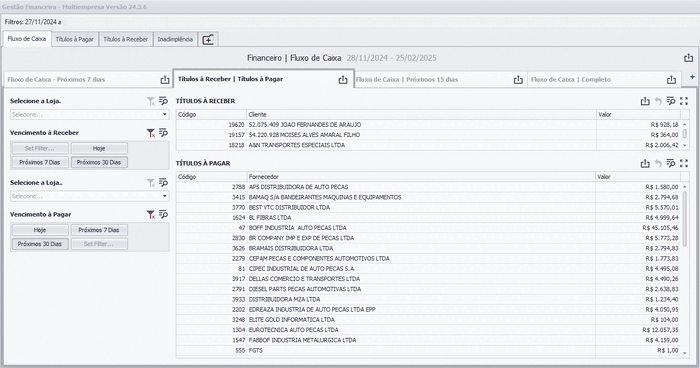The image size is (700, 368).
Task: Select the FGTS row
Action: [x=428, y=351]
